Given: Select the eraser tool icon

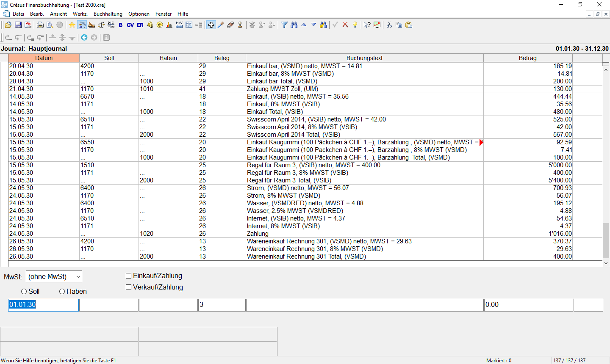Looking at the screenshot, I should 230,25.
